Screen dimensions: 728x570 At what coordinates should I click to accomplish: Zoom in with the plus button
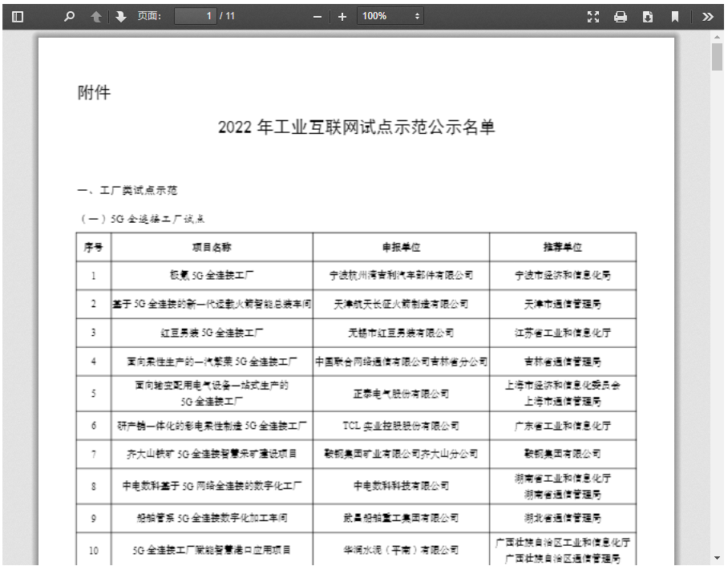pos(342,16)
